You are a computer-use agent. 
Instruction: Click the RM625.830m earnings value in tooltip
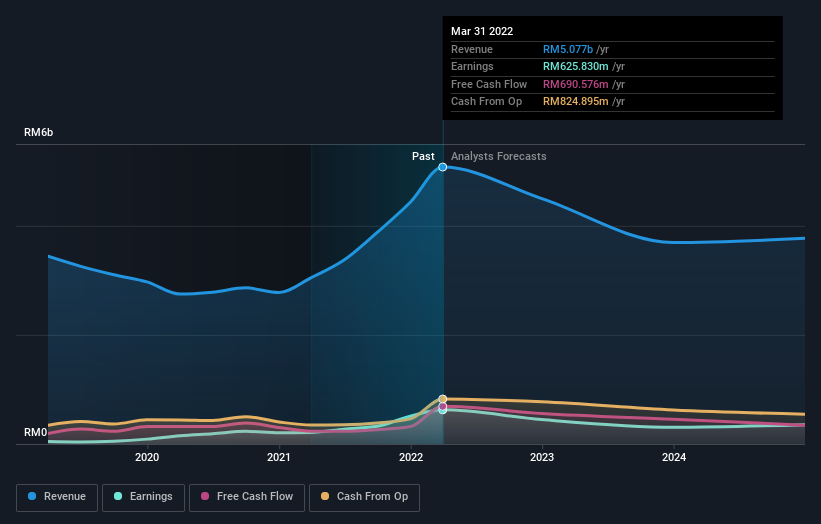point(575,66)
